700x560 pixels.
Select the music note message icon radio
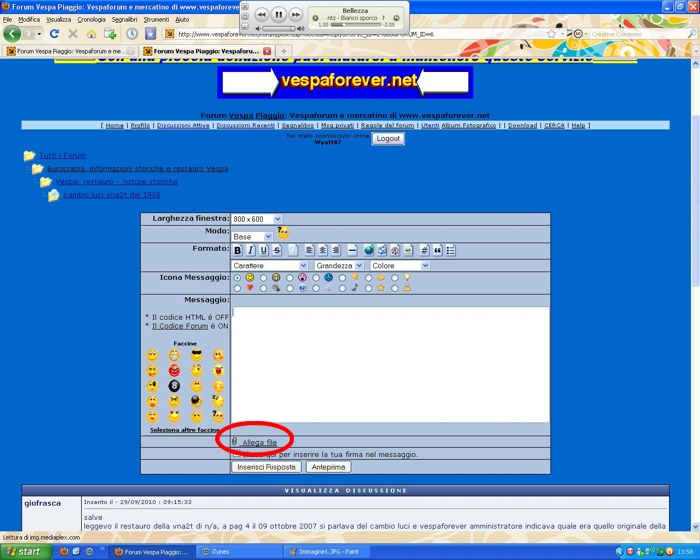(342, 288)
